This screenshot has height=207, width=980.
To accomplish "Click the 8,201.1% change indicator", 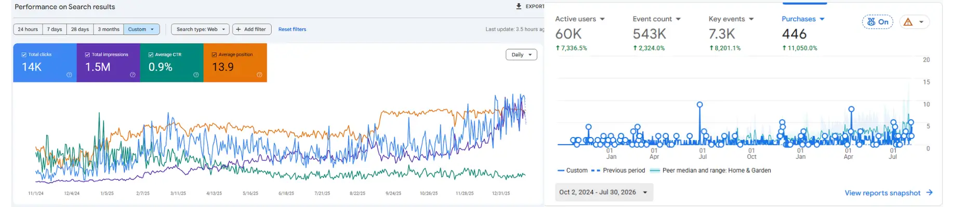I will [x=725, y=48].
